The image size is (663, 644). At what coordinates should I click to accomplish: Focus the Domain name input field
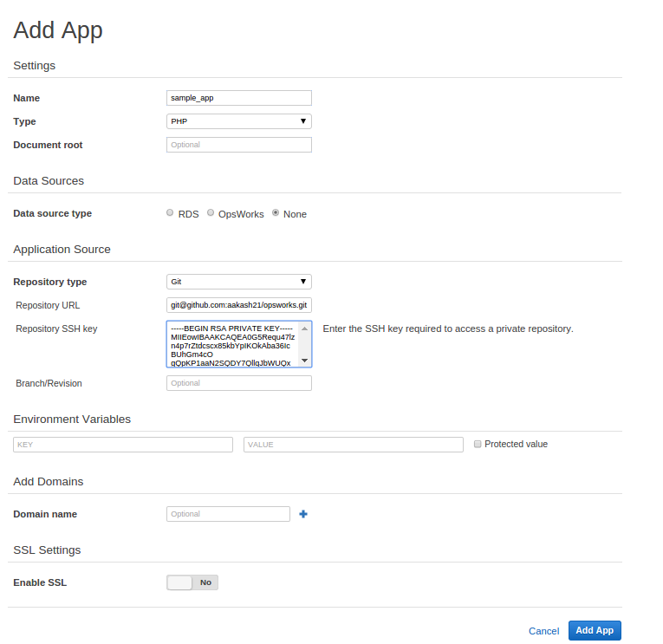(228, 514)
